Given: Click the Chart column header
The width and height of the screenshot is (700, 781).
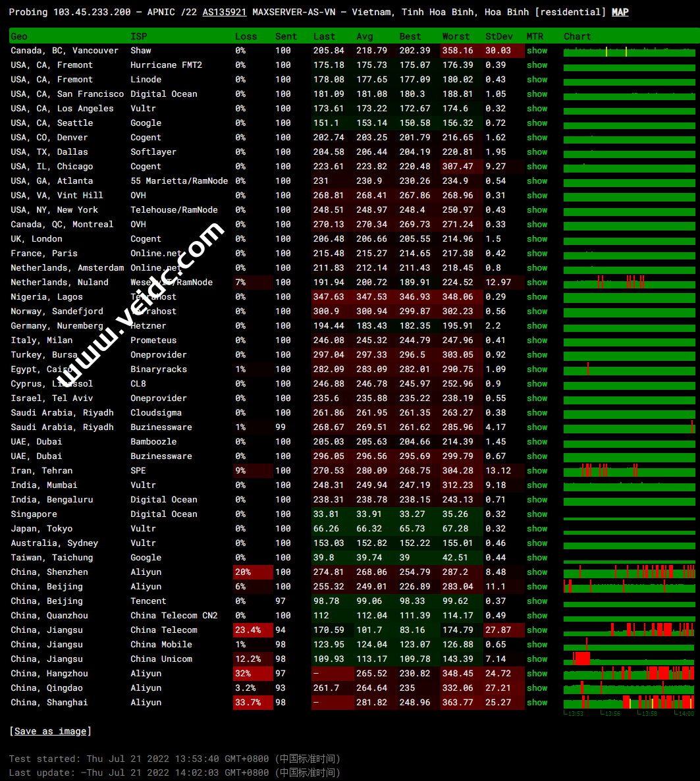Looking at the screenshot, I should coord(578,36).
